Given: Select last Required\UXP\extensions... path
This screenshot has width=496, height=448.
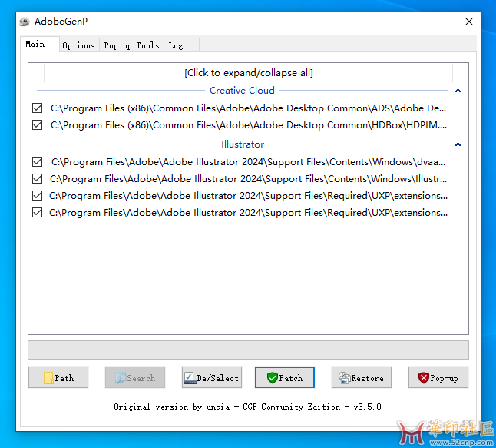Looking at the screenshot, I should click(248, 212).
